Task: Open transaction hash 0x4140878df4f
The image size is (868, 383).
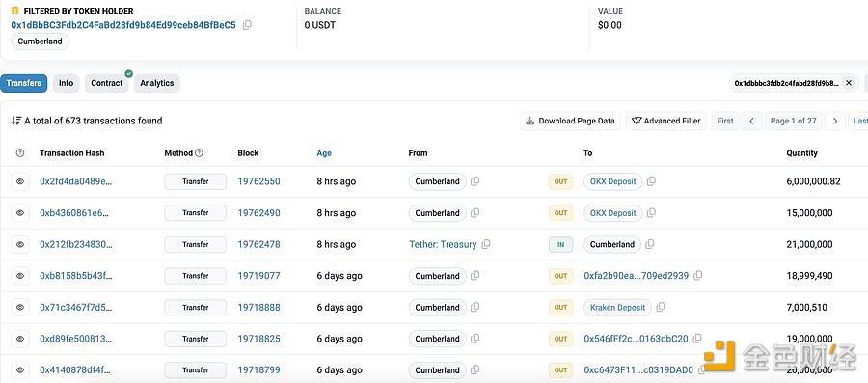Action: [75, 370]
